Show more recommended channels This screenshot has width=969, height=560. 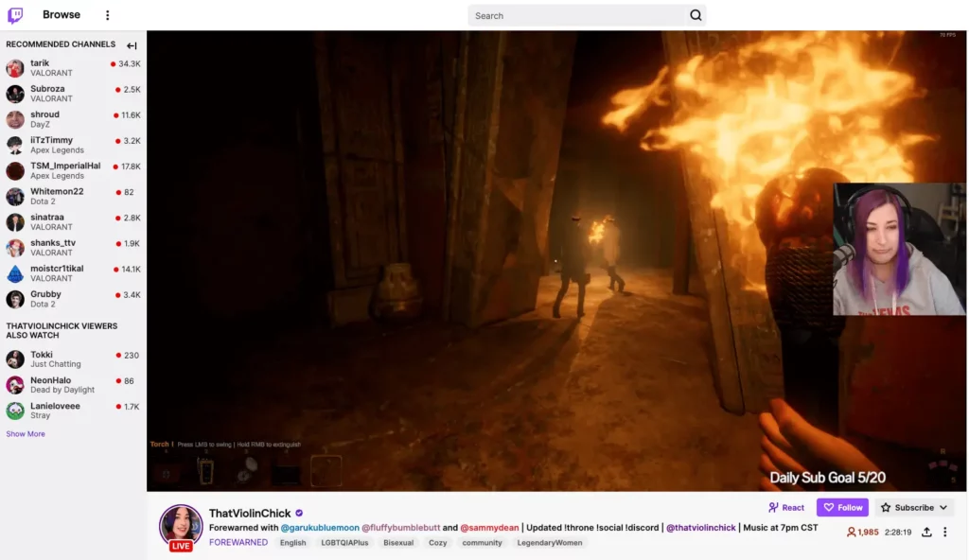click(x=26, y=434)
